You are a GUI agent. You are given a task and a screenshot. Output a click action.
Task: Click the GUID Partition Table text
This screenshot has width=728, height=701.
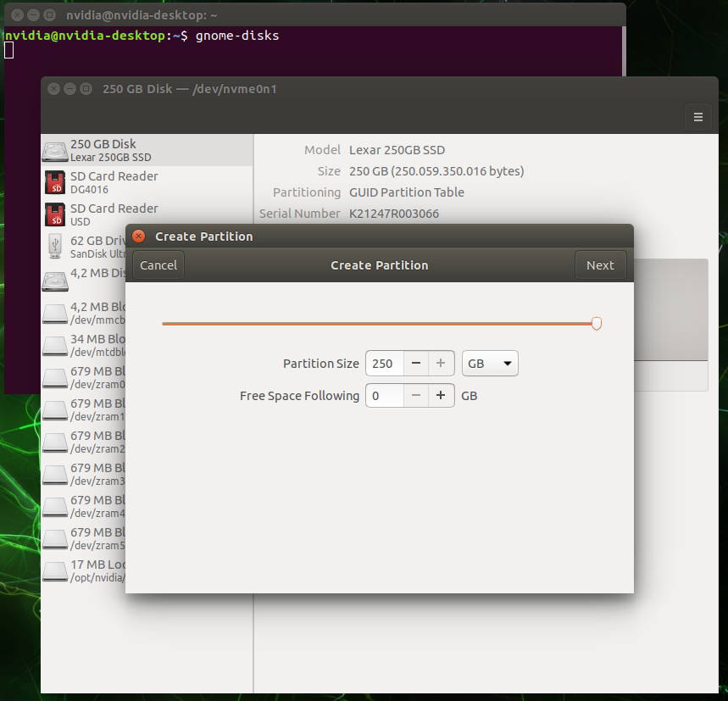click(x=406, y=192)
